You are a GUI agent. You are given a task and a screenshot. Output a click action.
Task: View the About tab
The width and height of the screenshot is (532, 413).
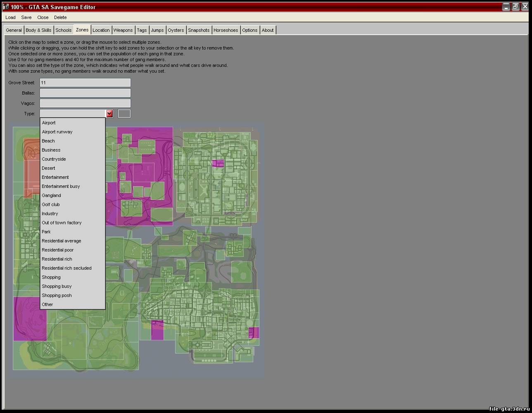268,30
